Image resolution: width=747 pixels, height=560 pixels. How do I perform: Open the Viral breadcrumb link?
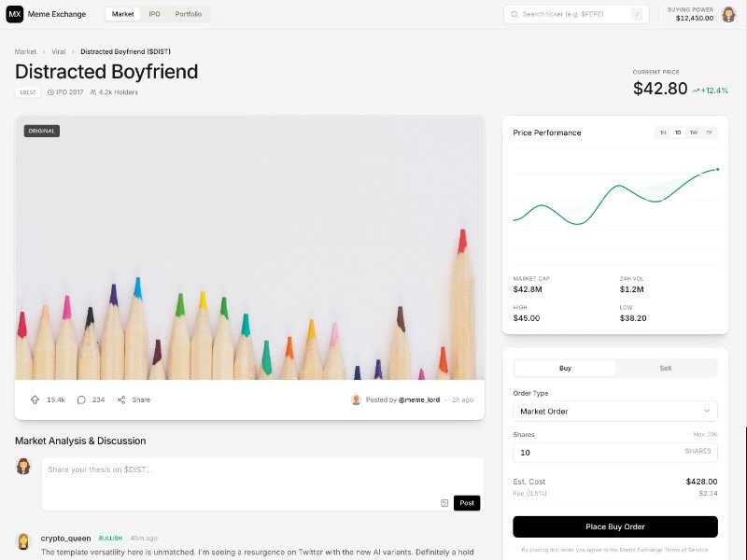[x=59, y=51]
